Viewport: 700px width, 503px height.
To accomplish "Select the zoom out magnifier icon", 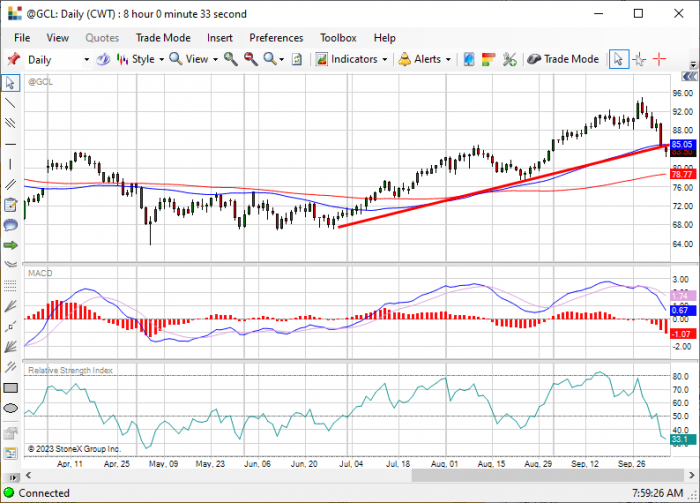I will [x=250, y=59].
